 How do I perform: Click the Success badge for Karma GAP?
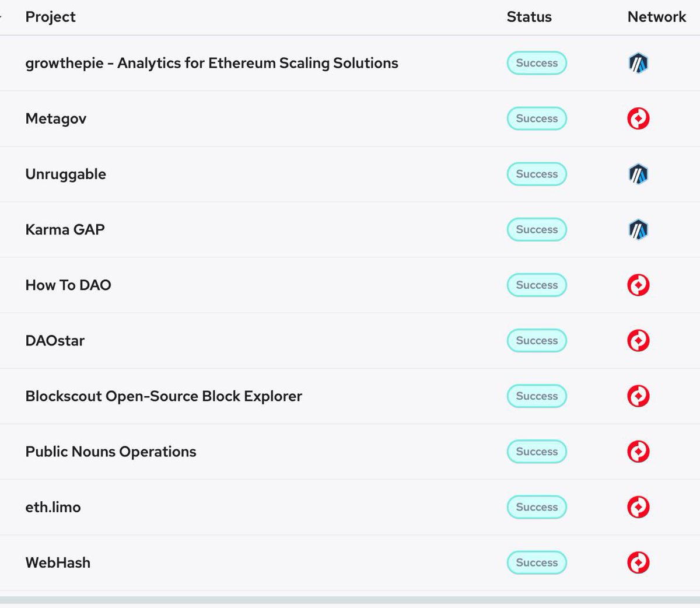[537, 229]
